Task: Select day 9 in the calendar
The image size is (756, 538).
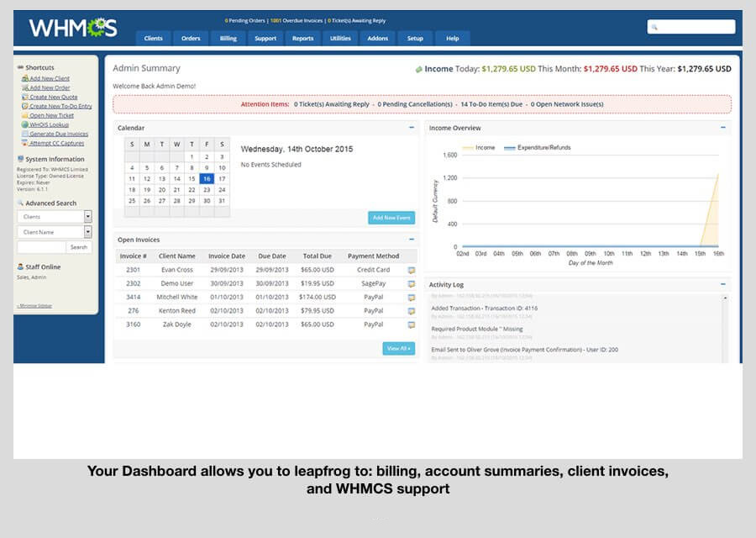Action: pos(207,168)
